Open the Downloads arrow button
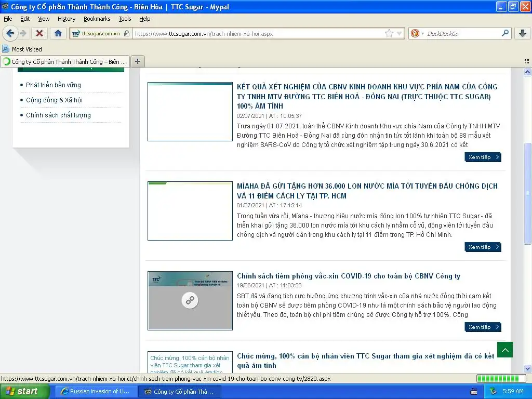The height and width of the screenshot is (399, 532). click(x=523, y=33)
